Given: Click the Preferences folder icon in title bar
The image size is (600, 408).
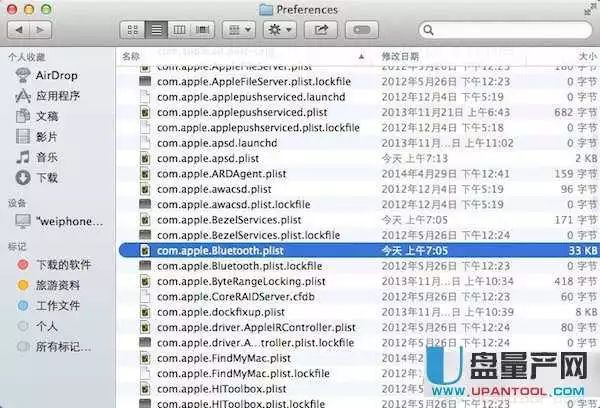Looking at the screenshot, I should (266, 9).
